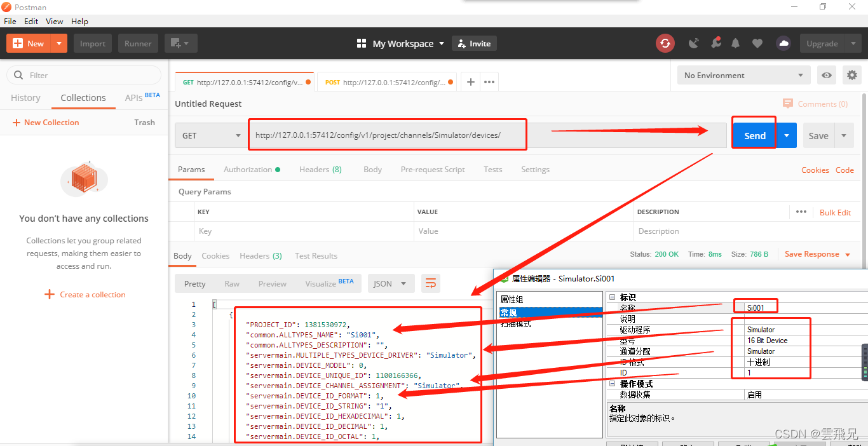
Task: Click the Save button
Action: pyautogui.click(x=818, y=135)
